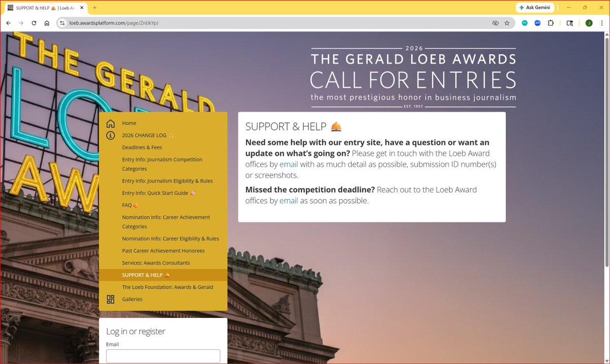
Task: Bookmark this page with the star icon
Action: pyautogui.click(x=507, y=23)
